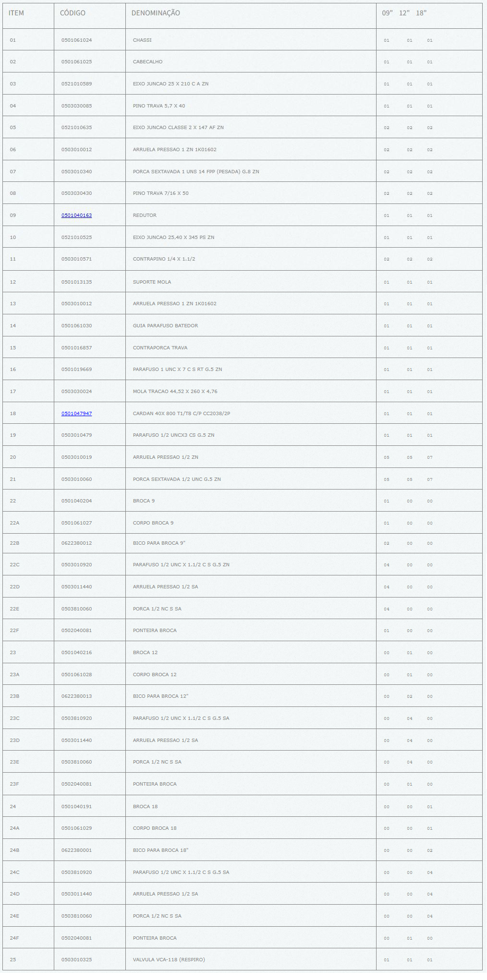Image resolution: width=487 pixels, height=980 pixels.
Task: Select the CABECALHO row description
Action: 147,62
